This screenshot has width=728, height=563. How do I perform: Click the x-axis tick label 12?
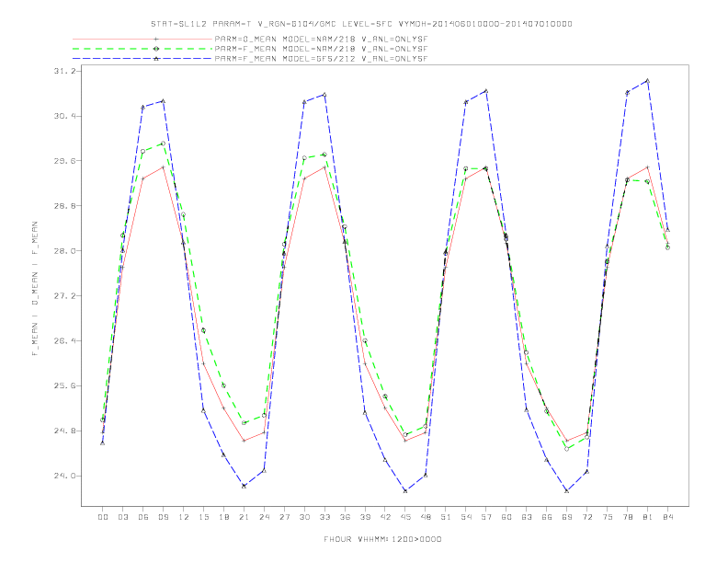tap(184, 517)
